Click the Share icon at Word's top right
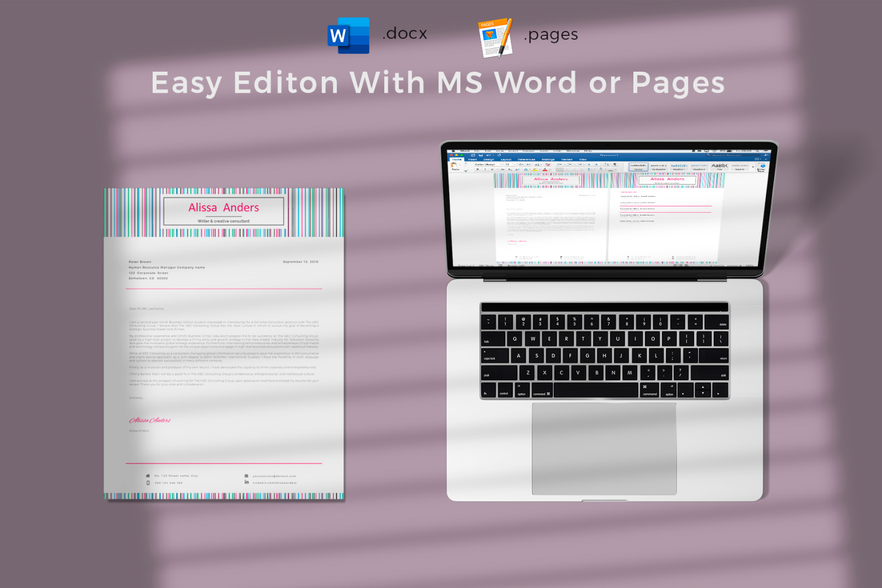The height and width of the screenshot is (588, 882). click(766, 155)
